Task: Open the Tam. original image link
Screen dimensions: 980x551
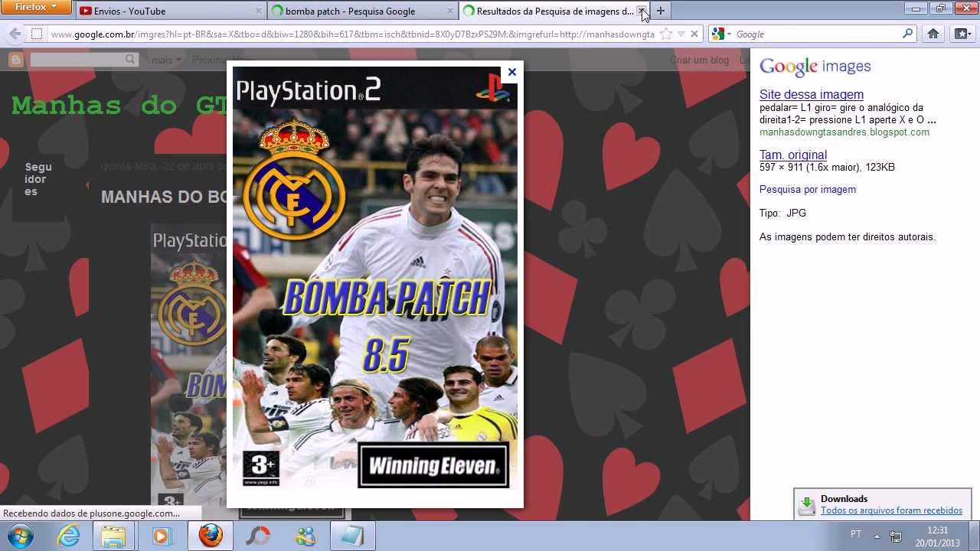Action: 793,155
